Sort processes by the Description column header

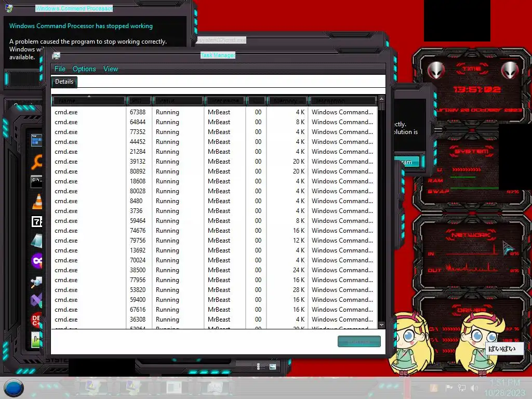[342, 101]
